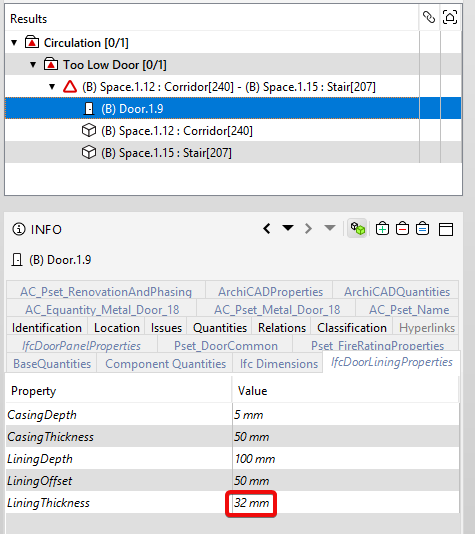This screenshot has width=475, height=534.
Task: Add to selection basket plus icon
Action: coord(382,229)
